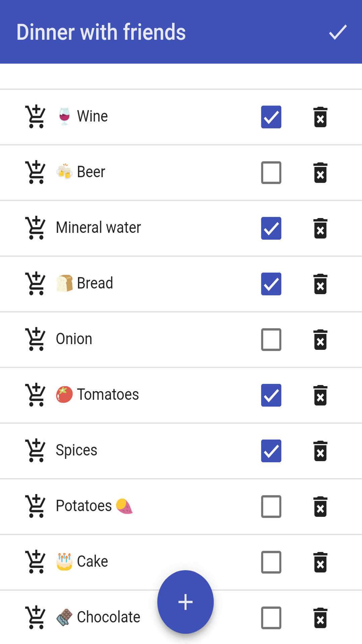362x644 pixels.
Task: Uncheck the Spices checkbox
Action: pos(271,451)
